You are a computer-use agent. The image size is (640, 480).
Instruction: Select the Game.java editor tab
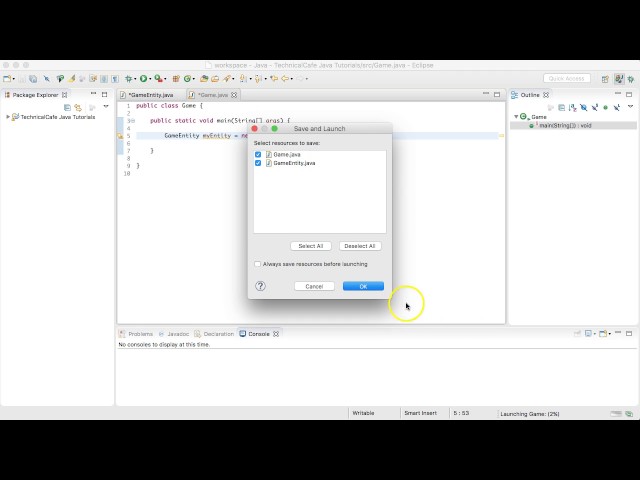(x=213, y=95)
